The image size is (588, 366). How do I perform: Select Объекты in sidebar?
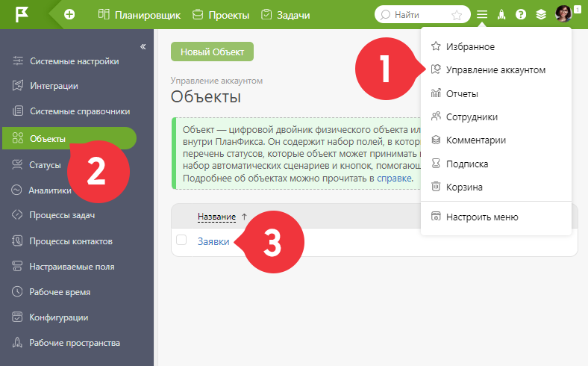[x=69, y=138]
